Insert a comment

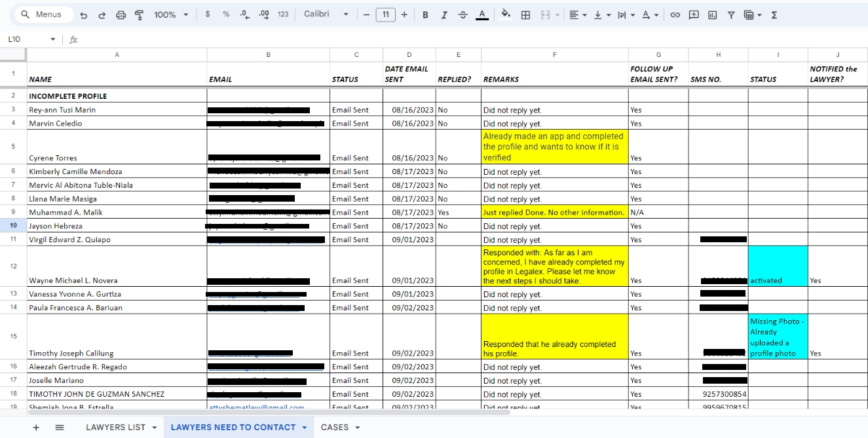click(x=694, y=14)
